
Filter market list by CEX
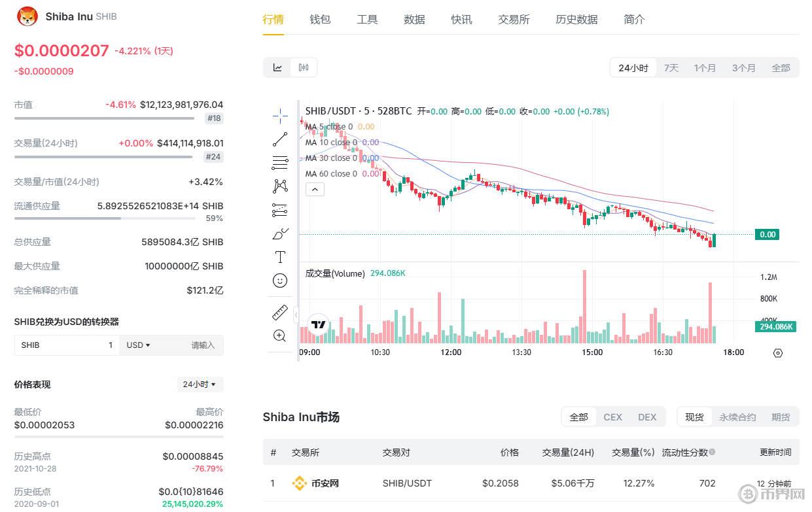612,417
